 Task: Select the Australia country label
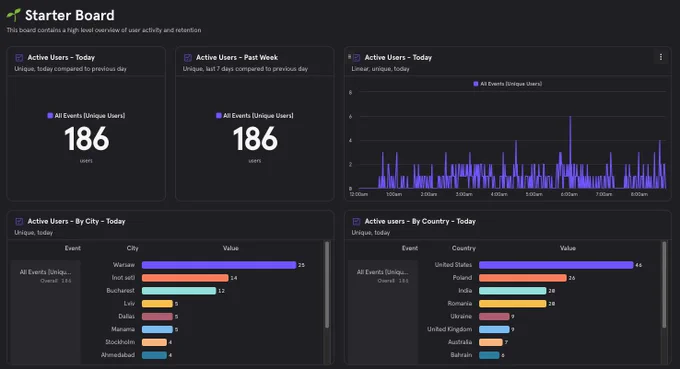460,342
